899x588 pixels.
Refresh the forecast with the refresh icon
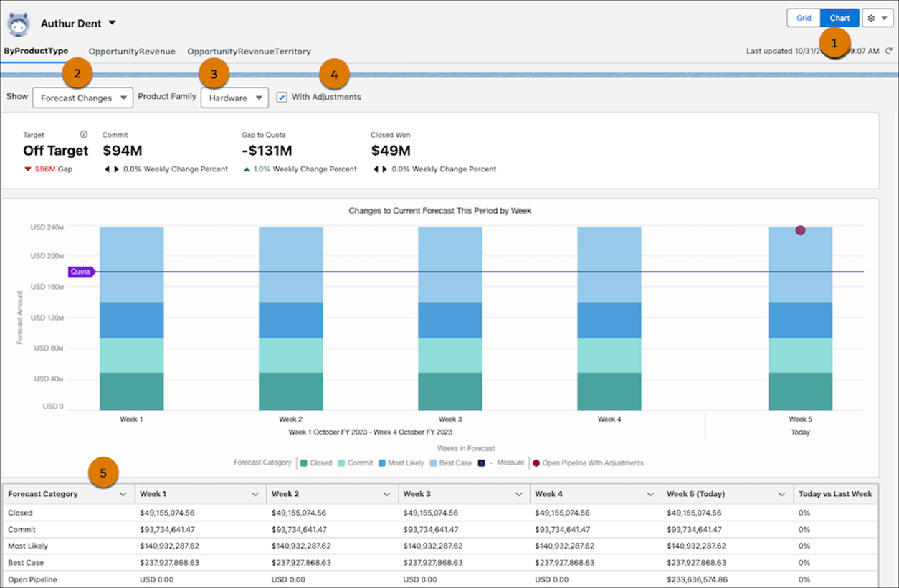click(x=890, y=52)
